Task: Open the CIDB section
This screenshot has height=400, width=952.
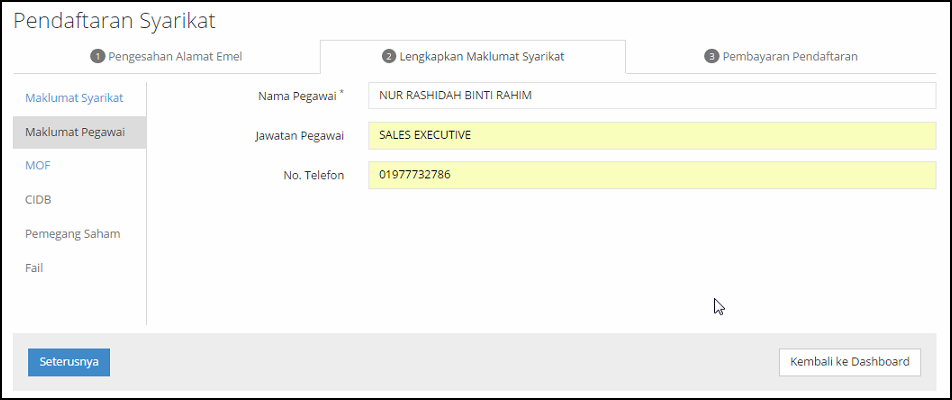Action: coord(38,200)
